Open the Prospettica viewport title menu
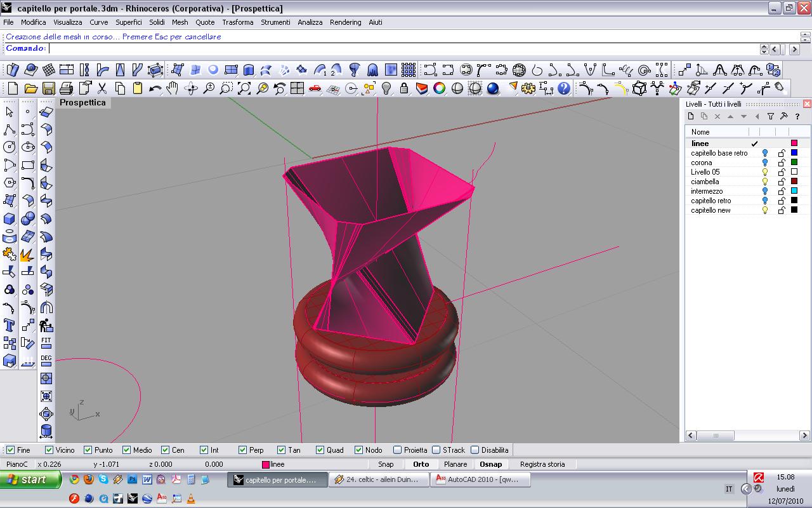 [x=83, y=103]
